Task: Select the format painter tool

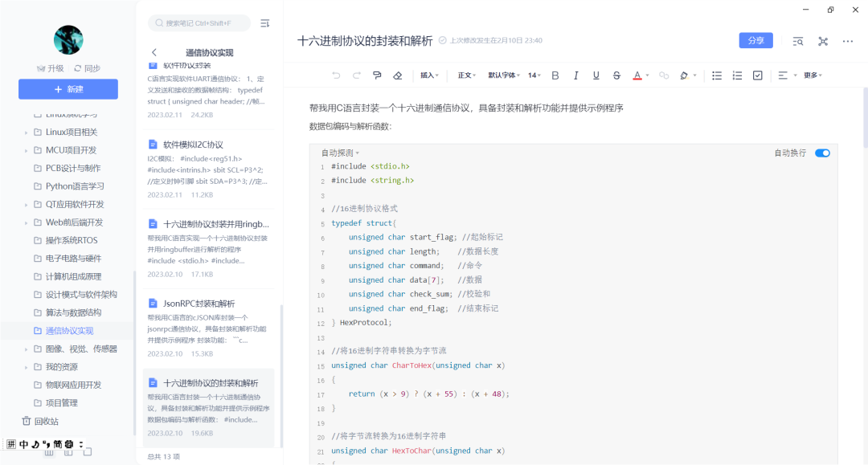Action: pos(377,75)
